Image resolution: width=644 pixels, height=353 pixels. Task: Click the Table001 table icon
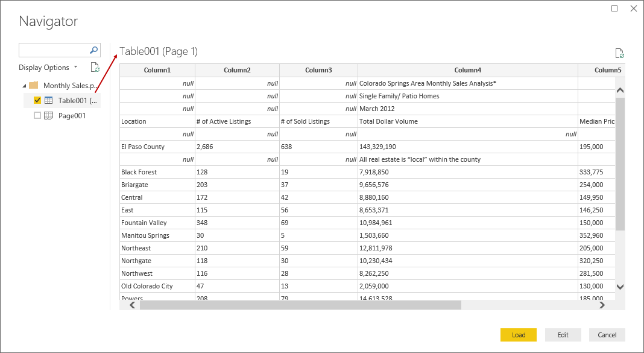(x=49, y=100)
